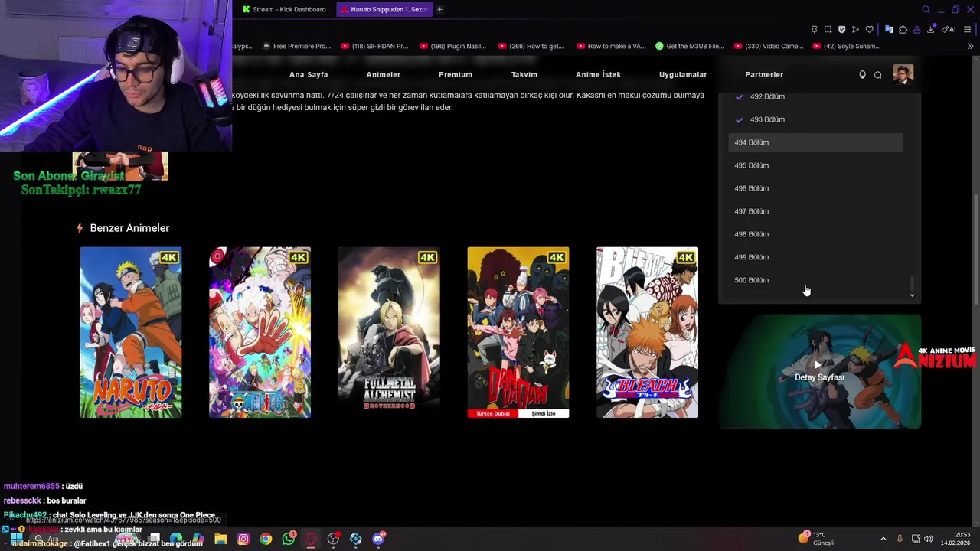Click Şimdi İzle on Dandadan card
Viewport: 980px width, 551px height.
click(x=544, y=413)
